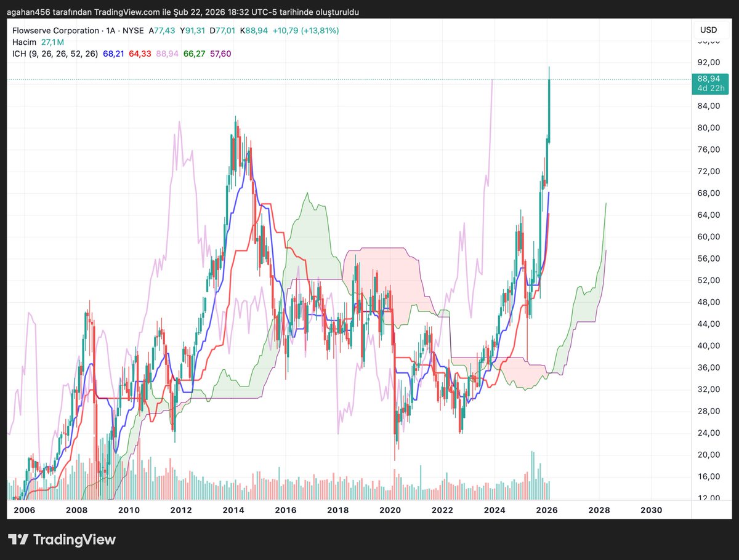The height and width of the screenshot is (560, 739).
Task: Click the 92,00 price axis label
Action: click(708, 62)
